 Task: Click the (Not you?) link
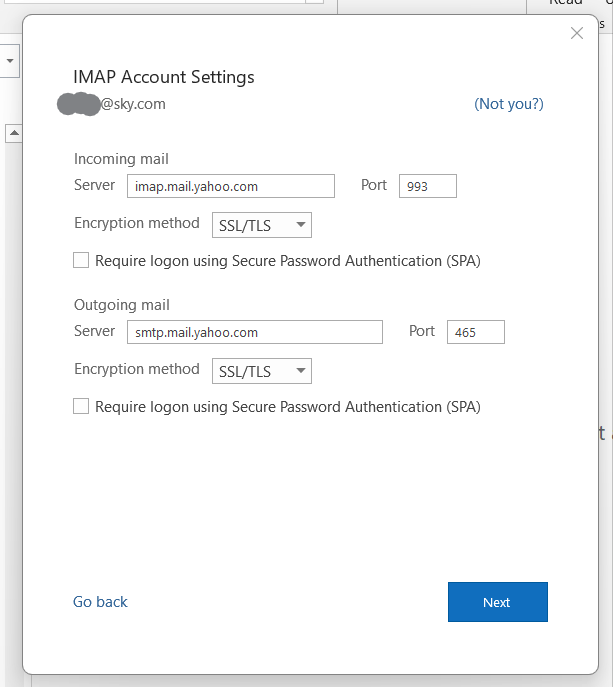click(509, 104)
